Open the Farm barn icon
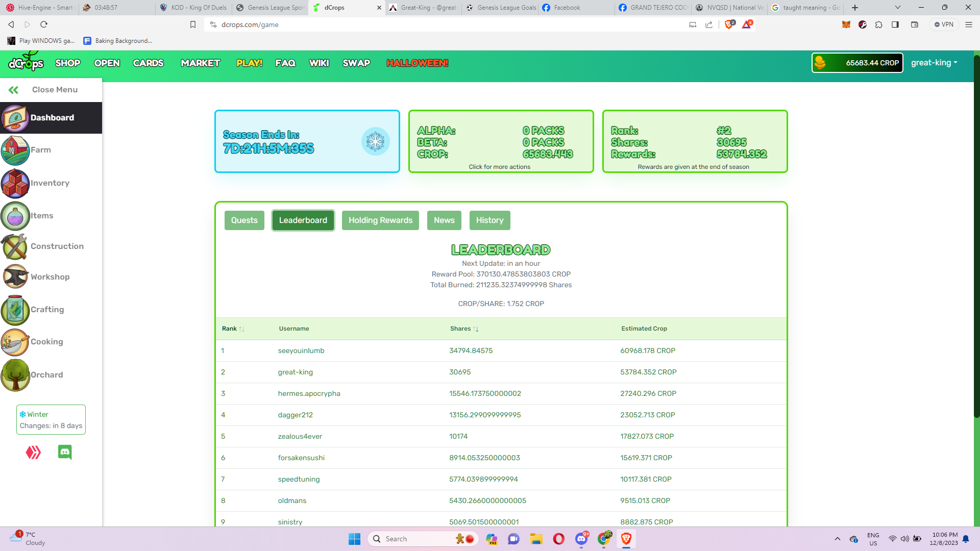Viewport: 980px width, 551px height. [15, 150]
